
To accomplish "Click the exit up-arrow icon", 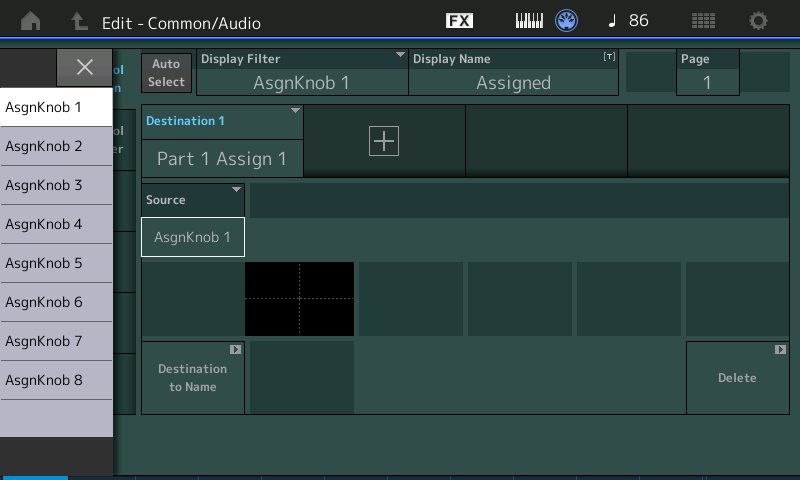I will [79, 21].
